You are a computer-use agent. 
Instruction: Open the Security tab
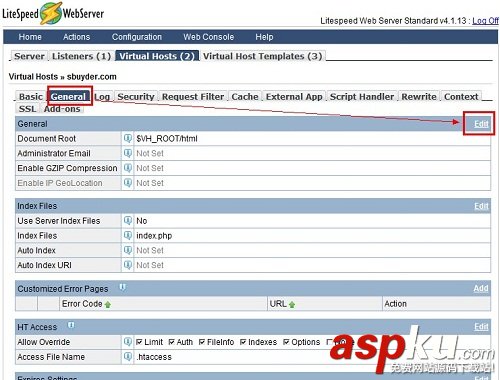(x=136, y=97)
